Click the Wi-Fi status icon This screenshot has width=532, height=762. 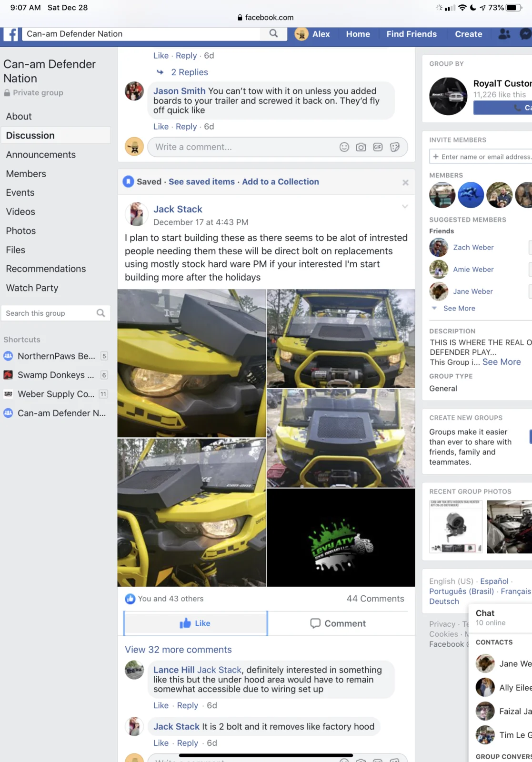pos(462,8)
